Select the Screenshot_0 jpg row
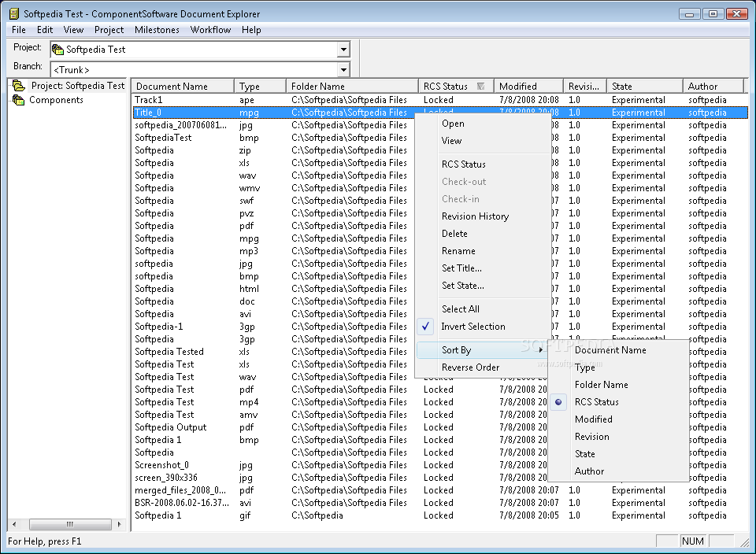Image resolution: width=756 pixels, height=554 pixels. [x=439, y=465]
